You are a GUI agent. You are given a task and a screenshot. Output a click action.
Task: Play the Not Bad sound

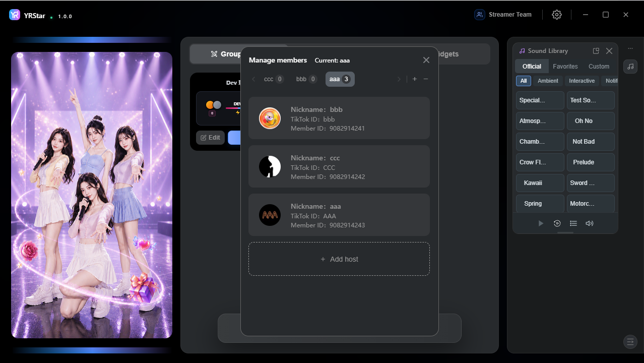pos(591,142)
